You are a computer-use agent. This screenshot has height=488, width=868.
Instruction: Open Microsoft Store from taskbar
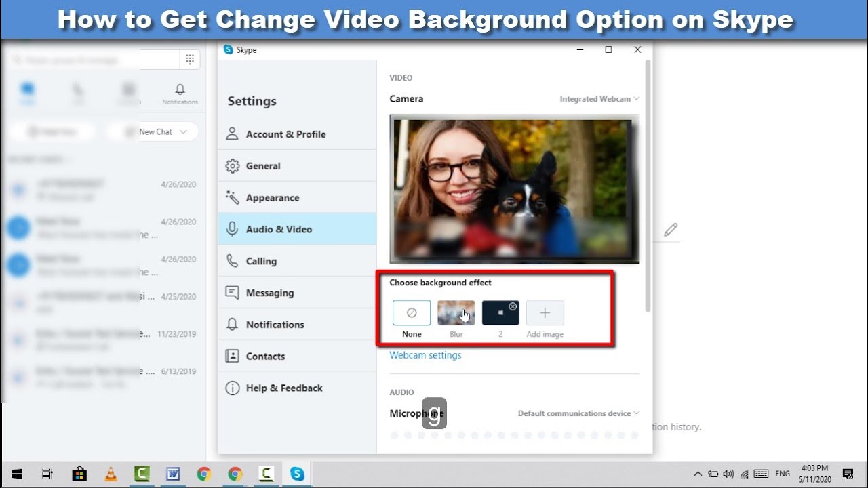79,474
